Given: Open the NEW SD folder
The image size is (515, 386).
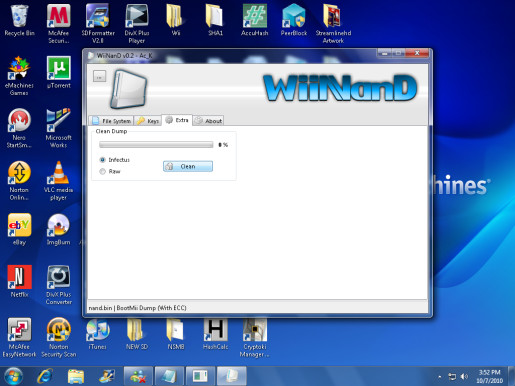Looking at the screenshot, I should pyautogui.click(x=137, y=334).
